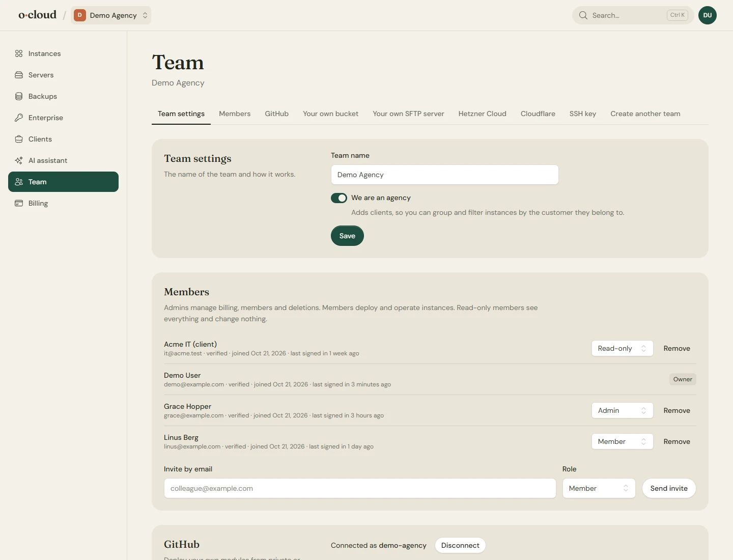Go to Your own bucket tab
This screenshot has width=733, height=560.
[x=330, y=114]
